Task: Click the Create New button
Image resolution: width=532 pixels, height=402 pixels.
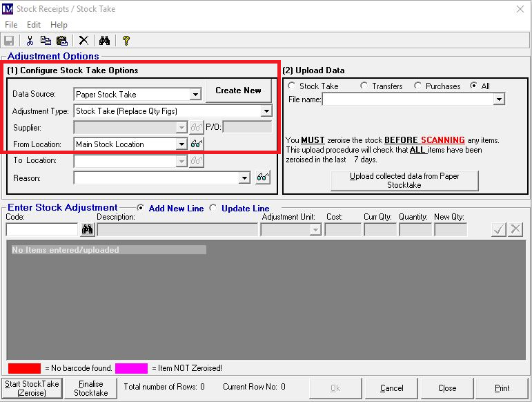Action: click(x=239, y=90)
